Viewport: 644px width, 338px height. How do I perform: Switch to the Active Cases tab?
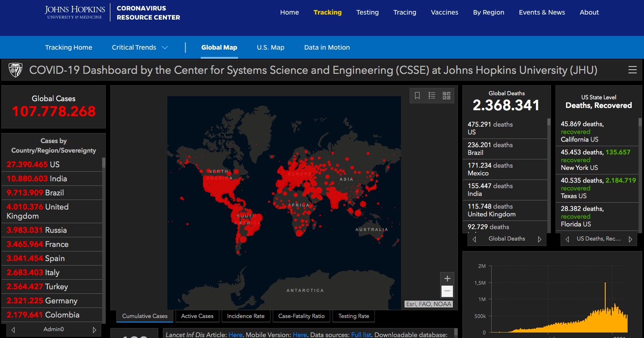[197, 316]
